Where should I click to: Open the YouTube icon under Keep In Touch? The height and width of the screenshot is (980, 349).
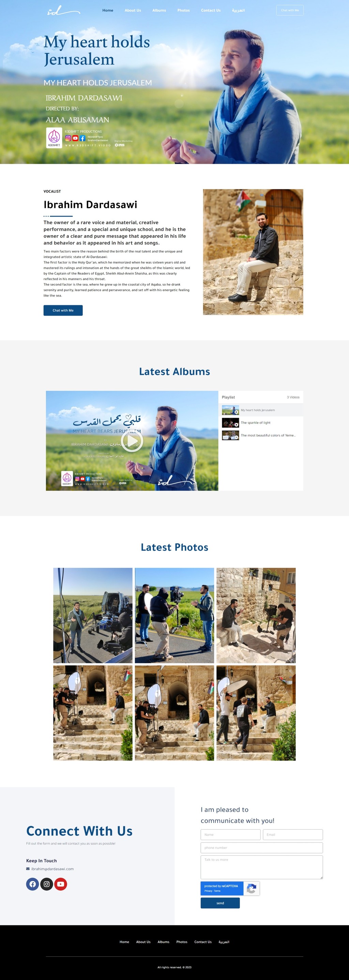60,884
